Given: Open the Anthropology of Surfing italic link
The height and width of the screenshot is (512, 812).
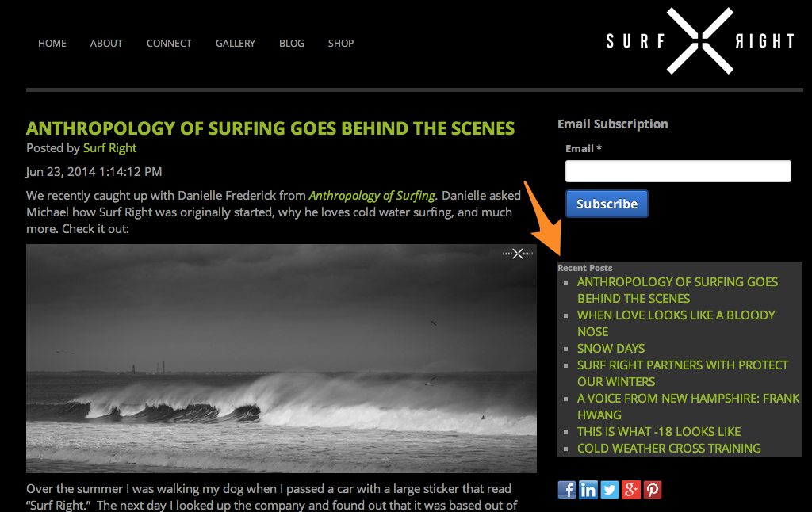Looking at the screenshot, I should pyautogui.click(x=372, y=196).
